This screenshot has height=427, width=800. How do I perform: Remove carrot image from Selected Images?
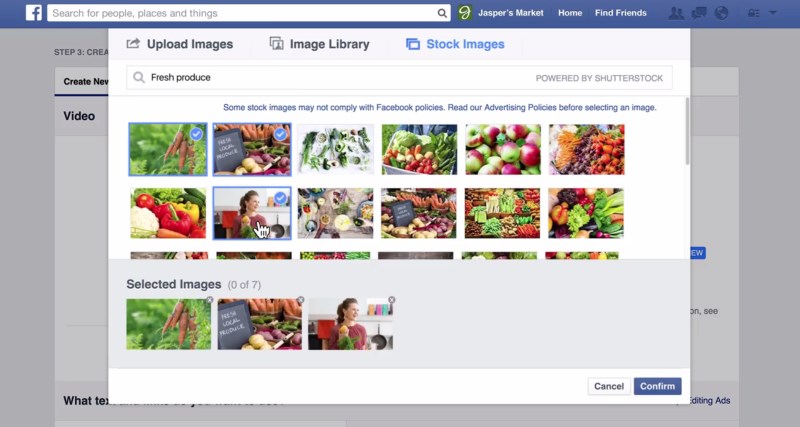pos(209,300)
